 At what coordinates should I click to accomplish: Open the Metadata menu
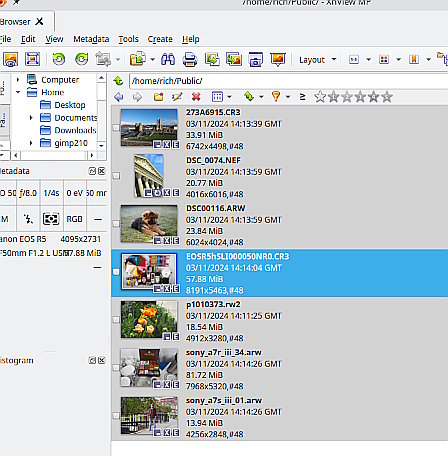point(91,39)
